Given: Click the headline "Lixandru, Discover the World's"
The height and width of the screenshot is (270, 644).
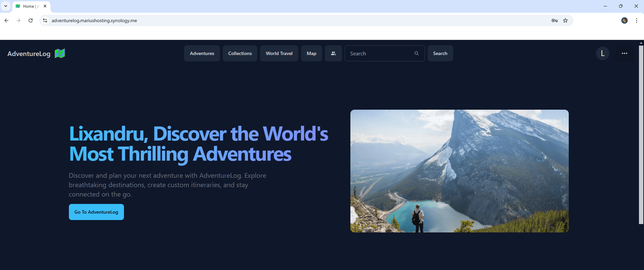Looking at the screenshot, I should click(x=199, y=133).
